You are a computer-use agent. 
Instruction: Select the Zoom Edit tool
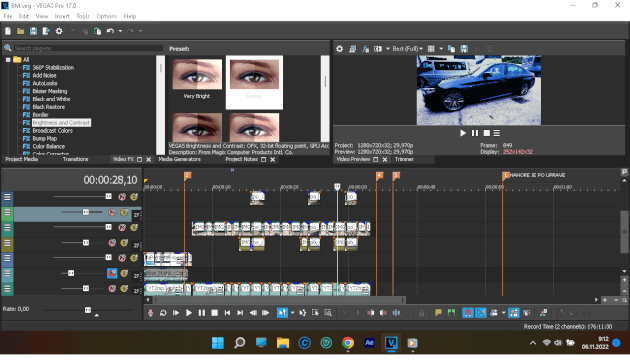pyautogui.click(x=328, y=313)
